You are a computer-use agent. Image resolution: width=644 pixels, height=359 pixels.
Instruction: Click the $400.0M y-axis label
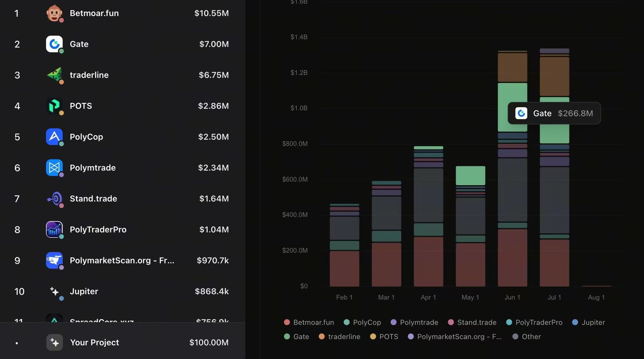click(295, 215)
